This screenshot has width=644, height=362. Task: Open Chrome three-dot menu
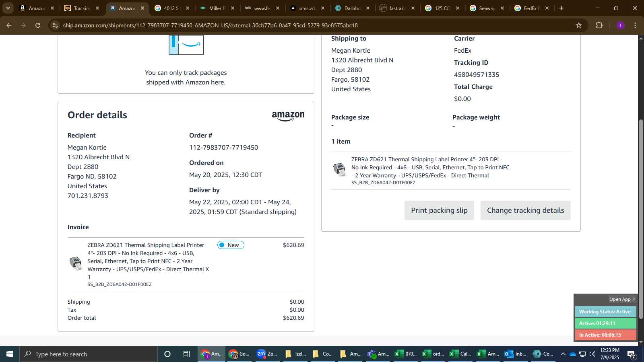coord(635,25)
